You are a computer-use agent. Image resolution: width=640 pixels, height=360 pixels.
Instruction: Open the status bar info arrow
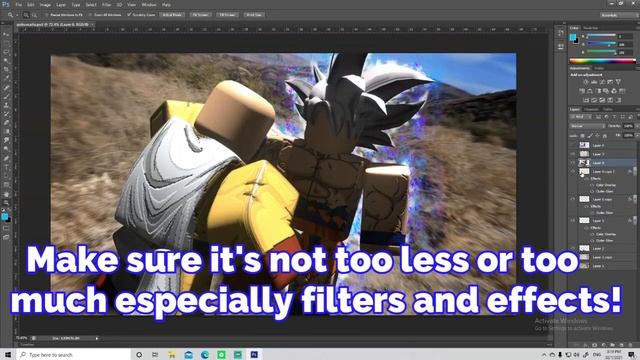(x=97, y=338)
